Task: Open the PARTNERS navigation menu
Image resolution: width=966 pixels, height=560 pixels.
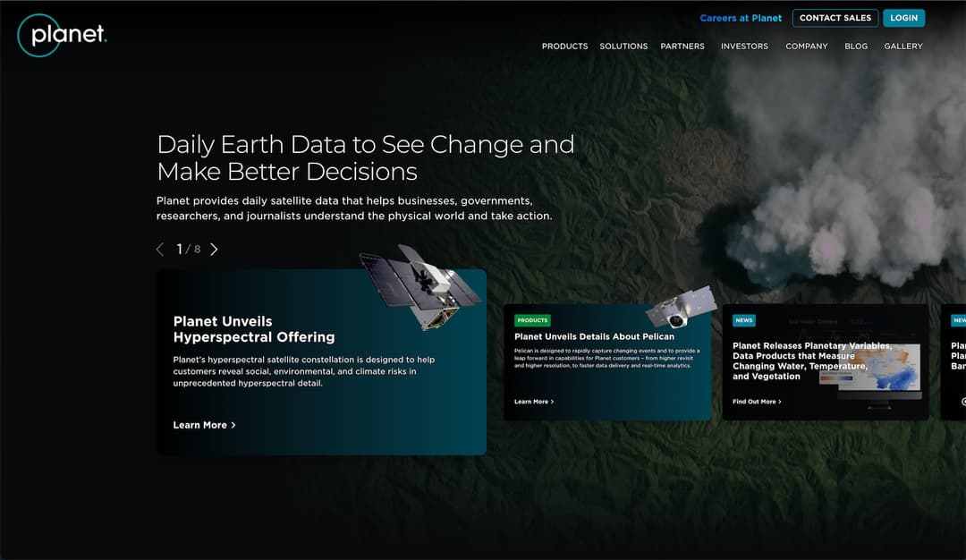Action: click(682, 46)
